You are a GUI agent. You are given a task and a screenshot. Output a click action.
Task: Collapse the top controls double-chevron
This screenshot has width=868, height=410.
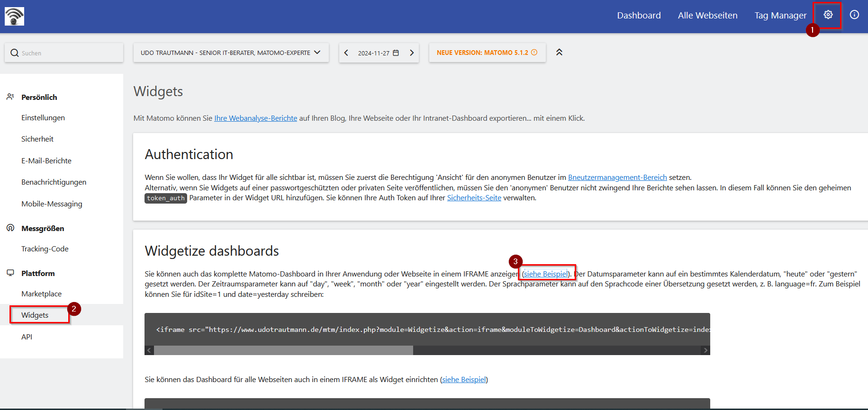coord(559,52)
